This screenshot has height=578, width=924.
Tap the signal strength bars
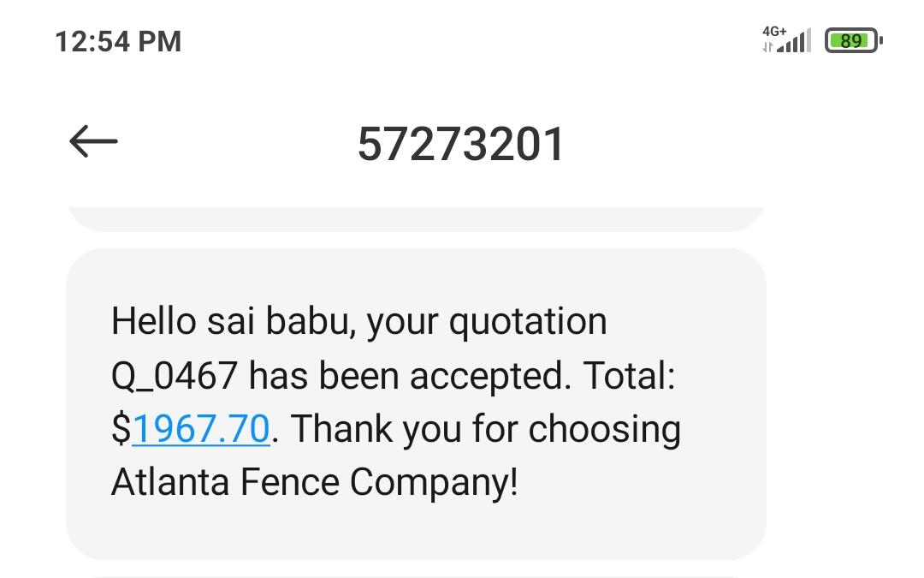[796, 41]
